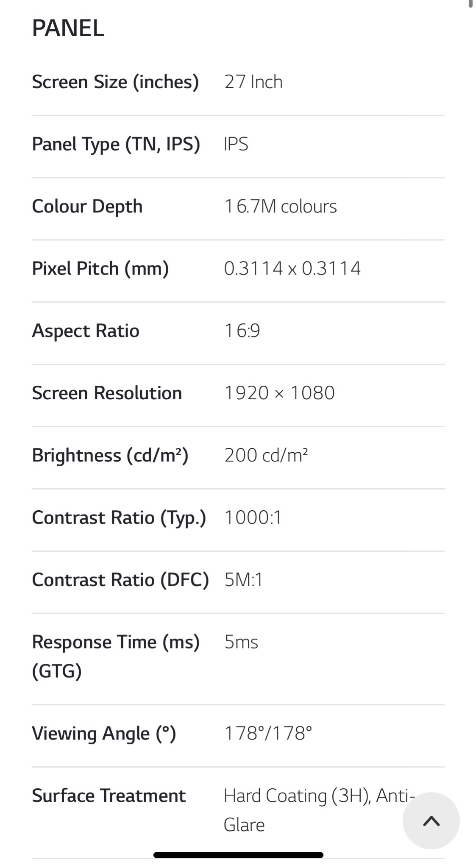Select the IPS panel type value
Image resolution: width=476 pixels, height=868 pixels.
[236, 144]
